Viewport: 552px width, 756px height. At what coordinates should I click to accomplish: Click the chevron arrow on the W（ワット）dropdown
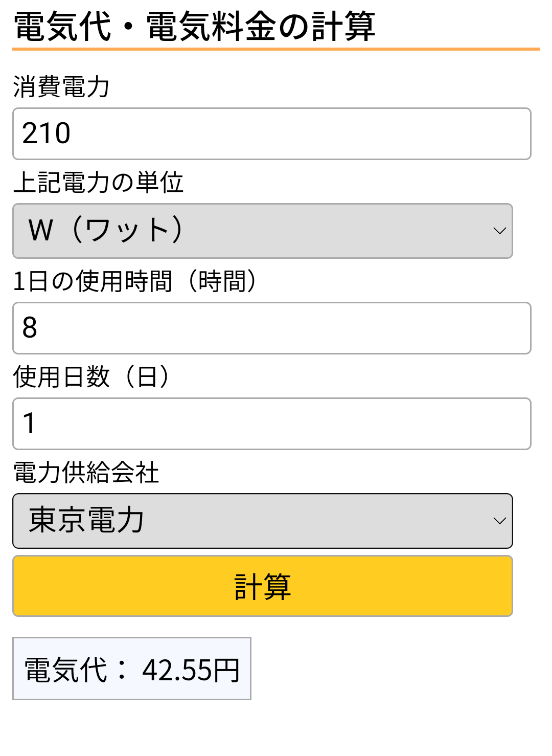[x=499, y=231]
